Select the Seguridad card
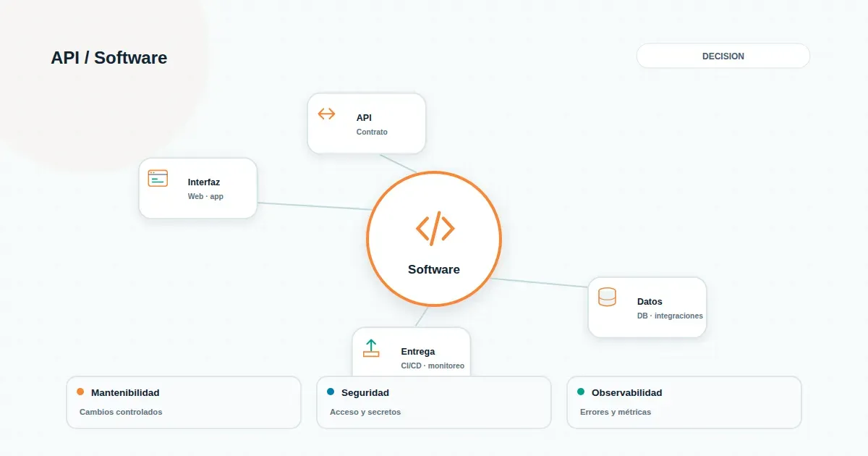Screen dimensions: 868x456 pos(434,402)
